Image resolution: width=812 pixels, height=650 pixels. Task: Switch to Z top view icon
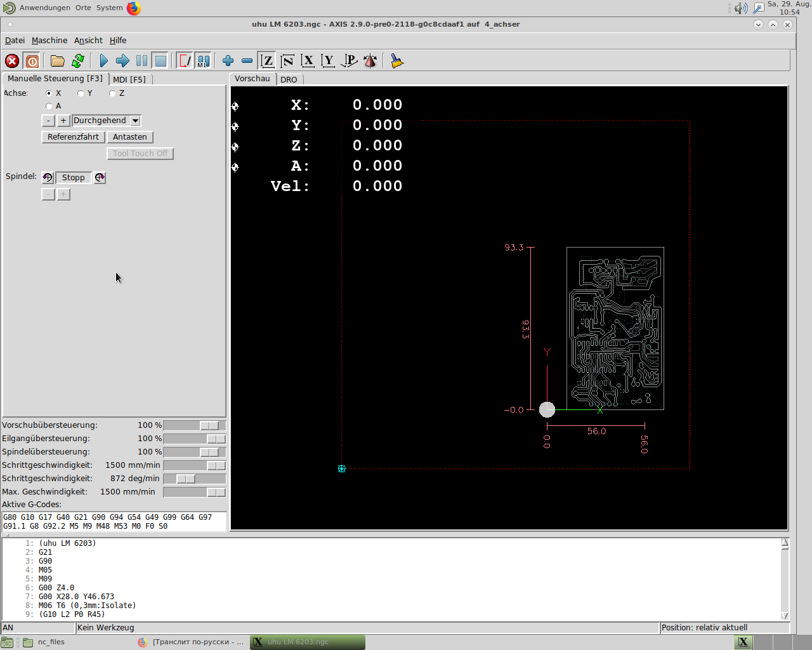[267, 61]
